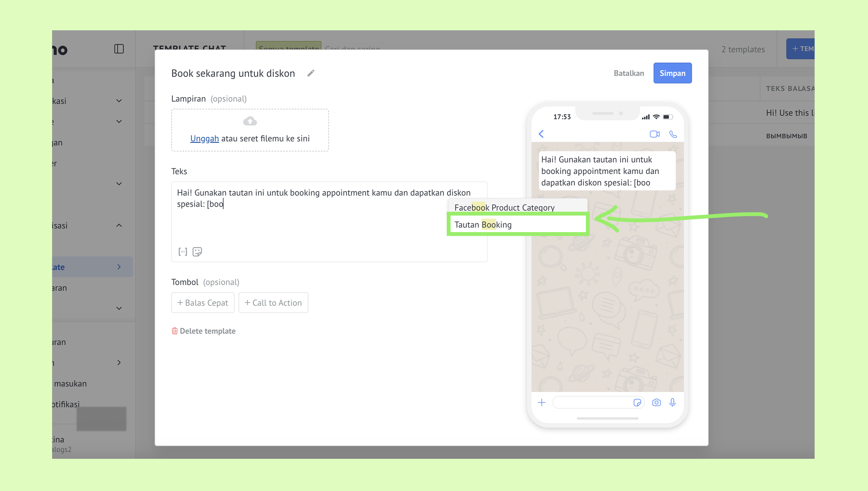Viewport: 868px width, 491px height.
Task: Open the emoji picker icon below the text
Action: (x=197, y=252)
